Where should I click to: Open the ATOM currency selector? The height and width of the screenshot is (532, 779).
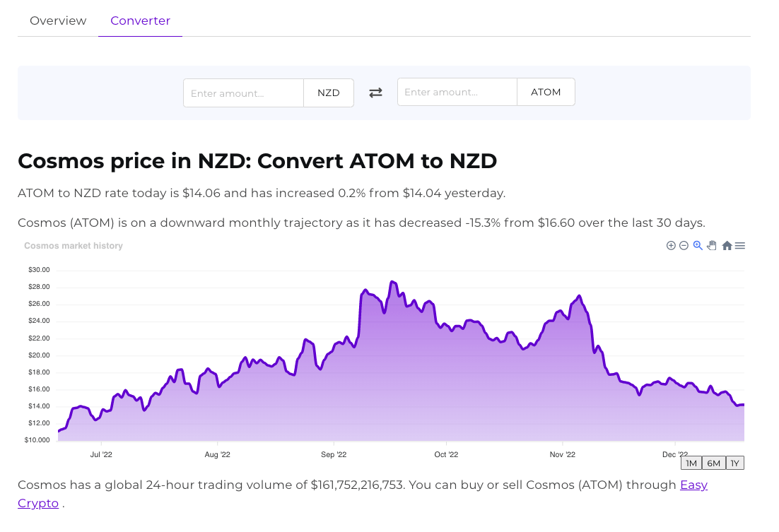[545, 91]
